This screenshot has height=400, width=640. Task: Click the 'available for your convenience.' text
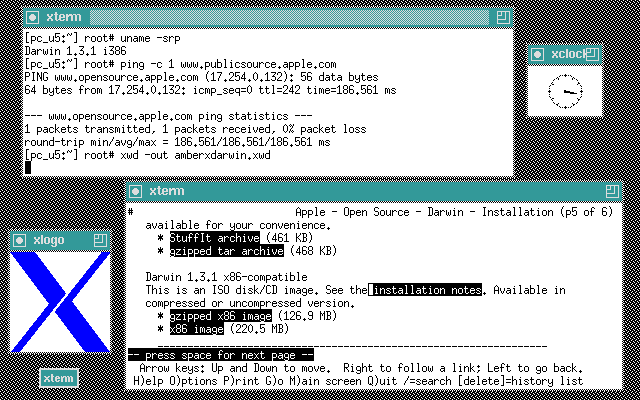238,225
